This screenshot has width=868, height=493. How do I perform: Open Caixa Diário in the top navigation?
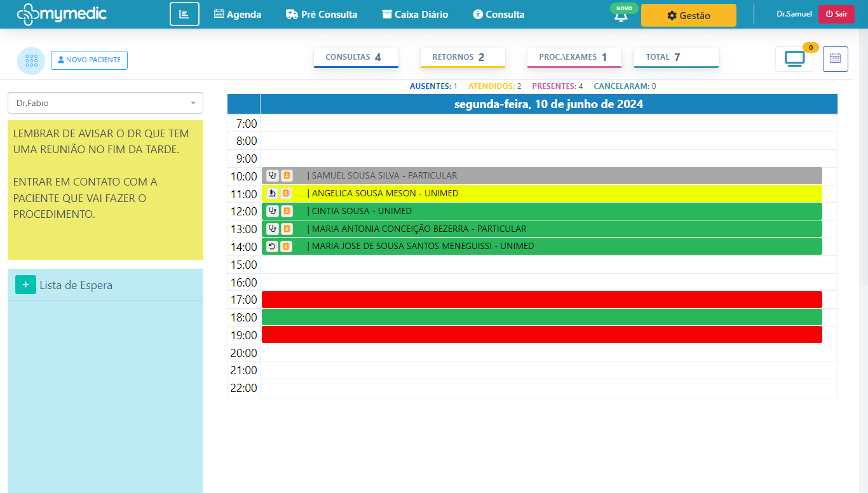click(x=415, y=14)
